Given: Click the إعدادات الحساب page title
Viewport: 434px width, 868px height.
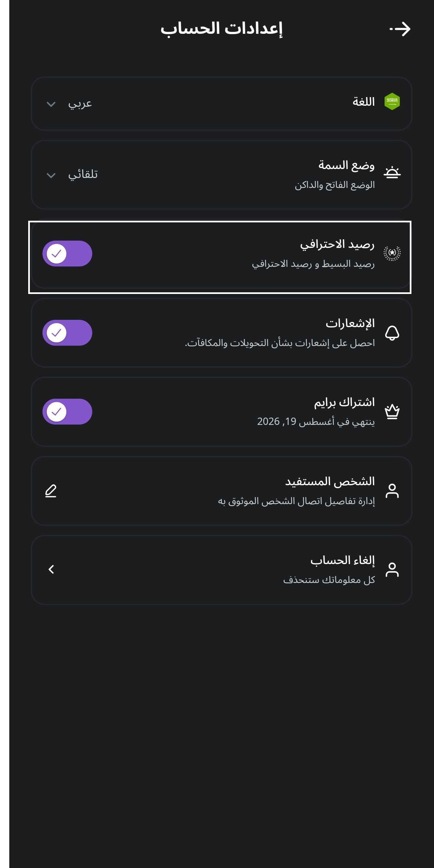Looking at the screenshot, I should click(221, 28).
